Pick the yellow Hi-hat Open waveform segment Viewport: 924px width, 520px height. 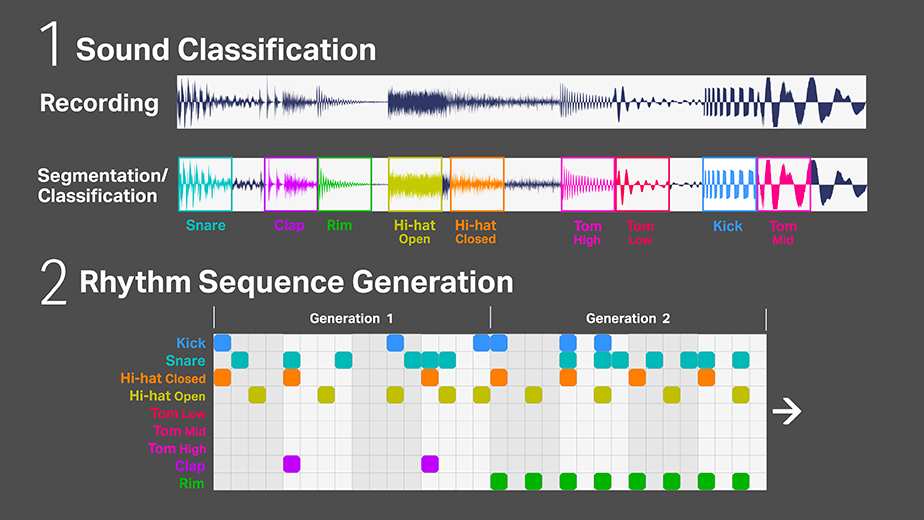(x=415, y=184)
